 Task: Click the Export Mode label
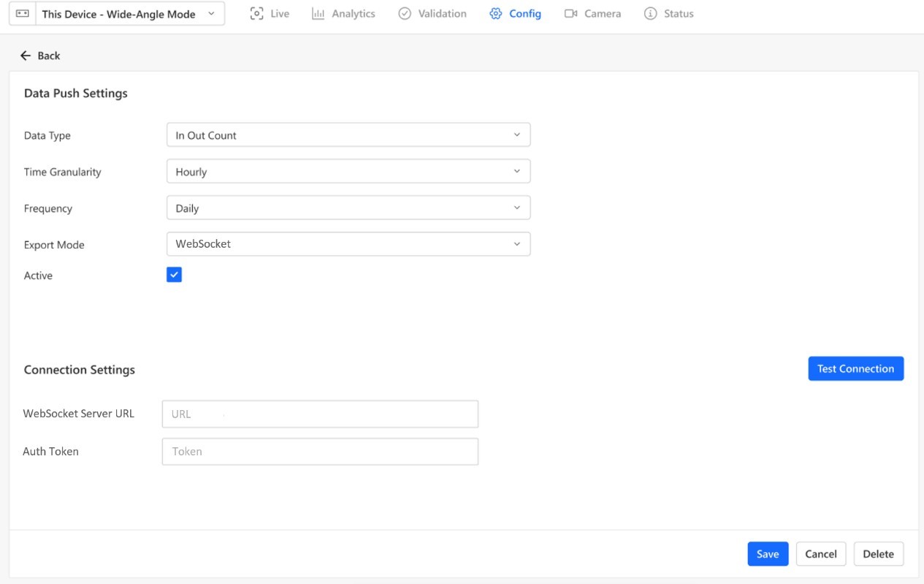pyautogui.click(x=54, y=245)
